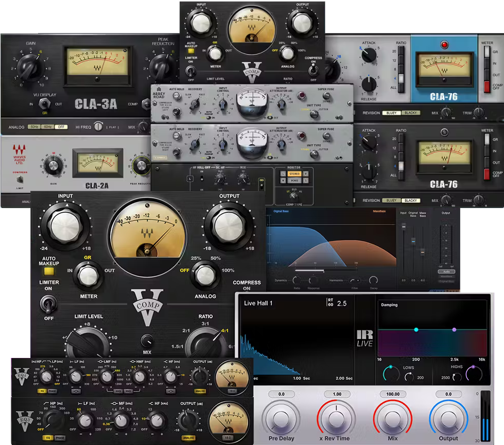This screenshot has height=445, width=504.
Task: Click the LF bell-shape button on V-EQ4
Action: tap(76, 391)
